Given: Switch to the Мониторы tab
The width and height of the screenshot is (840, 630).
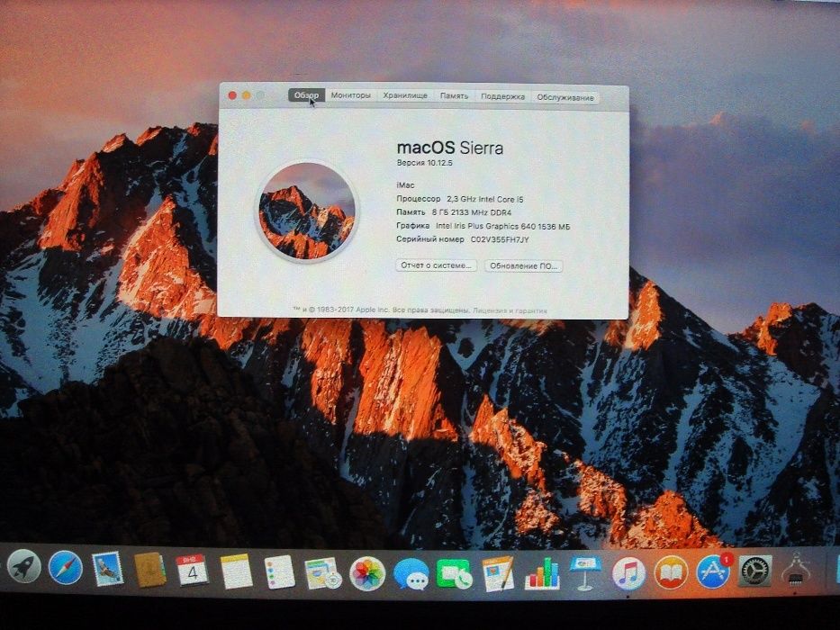Looking at the screenshot, I should pyautogui.click(x=350, y=95).
